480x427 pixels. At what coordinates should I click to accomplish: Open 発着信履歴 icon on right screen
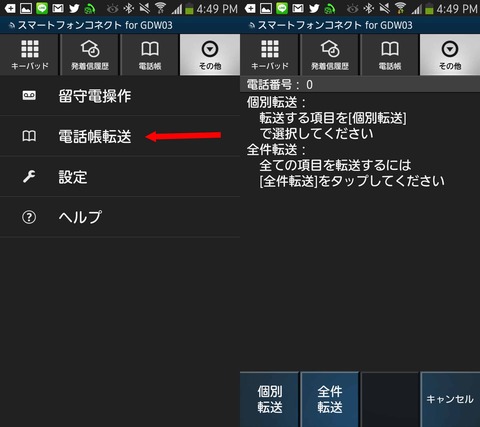(x=330, y=49)
